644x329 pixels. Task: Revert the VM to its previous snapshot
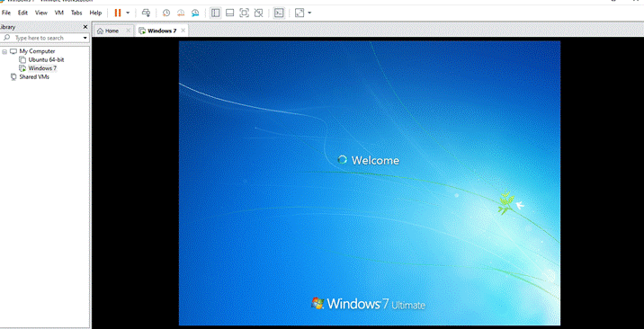pyautogui.click(x=181, y=13)
